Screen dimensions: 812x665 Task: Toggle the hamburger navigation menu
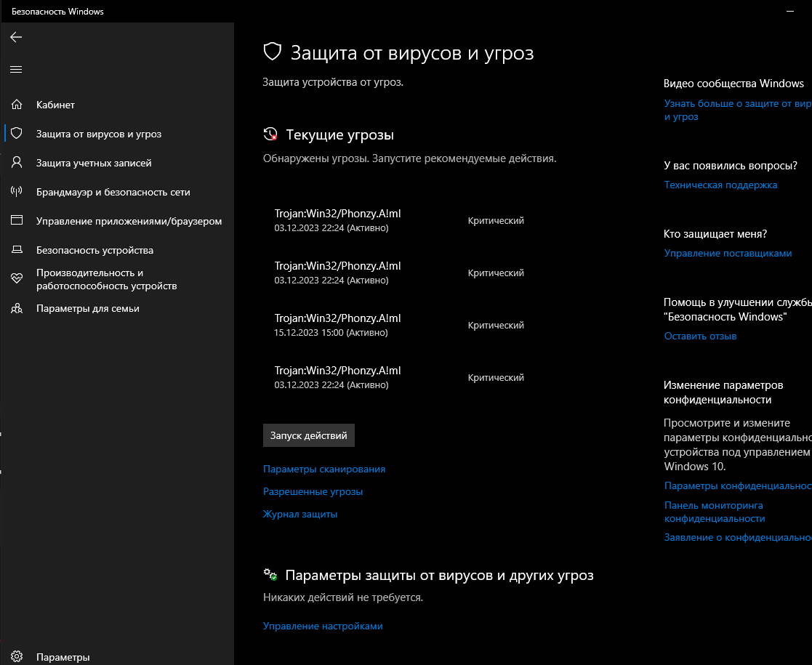pos(16,70)
